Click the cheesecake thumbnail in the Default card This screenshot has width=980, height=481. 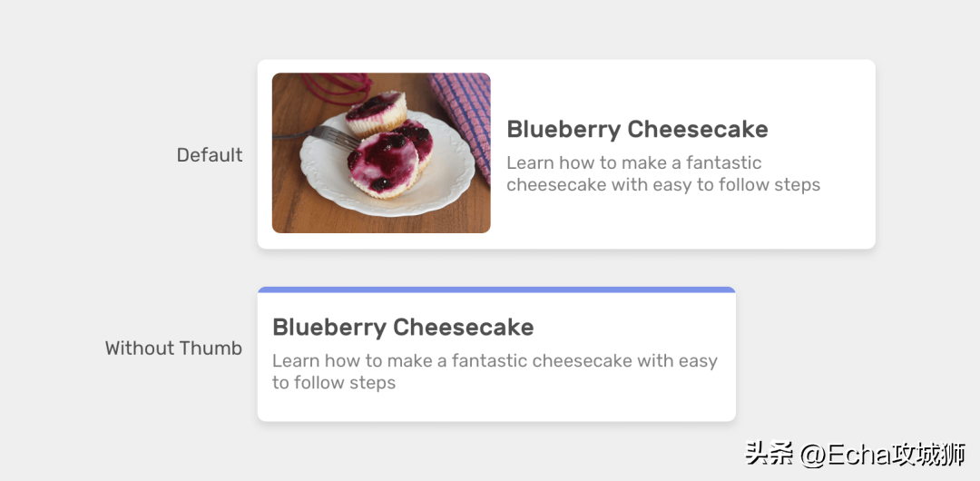pos(381,152)
